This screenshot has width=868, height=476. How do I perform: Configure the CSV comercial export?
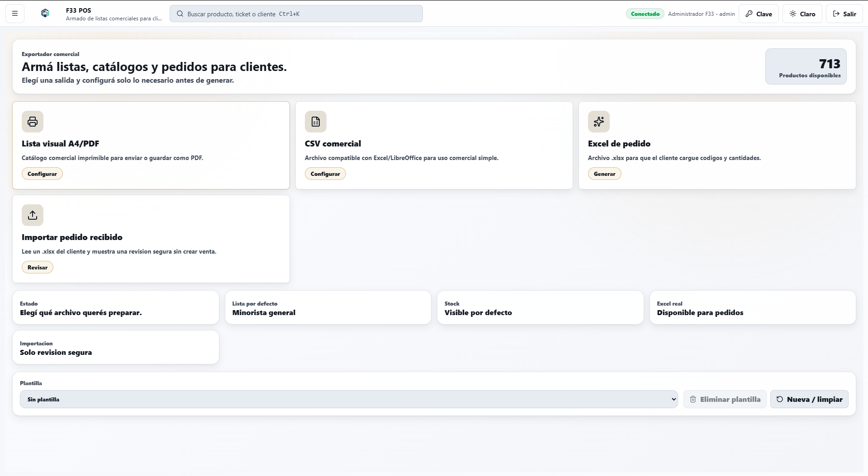pyautogui.click(x=325, y=174)
